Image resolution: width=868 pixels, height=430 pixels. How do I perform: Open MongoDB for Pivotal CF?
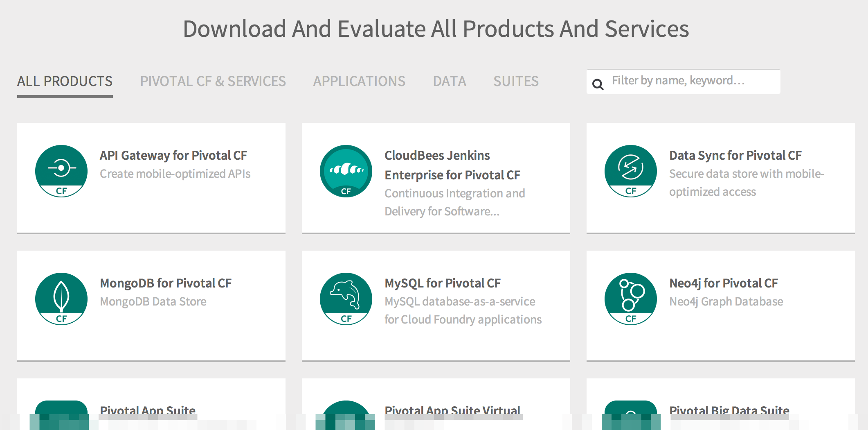(166, 283)
